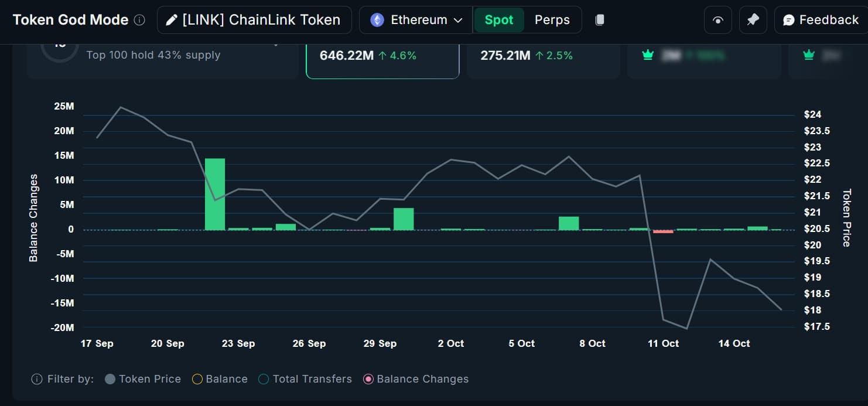Image resolution: width=868 pixels, height=406 pixels.
Task: Click the crown icon above the chart
Action: [x=648, y=54]
